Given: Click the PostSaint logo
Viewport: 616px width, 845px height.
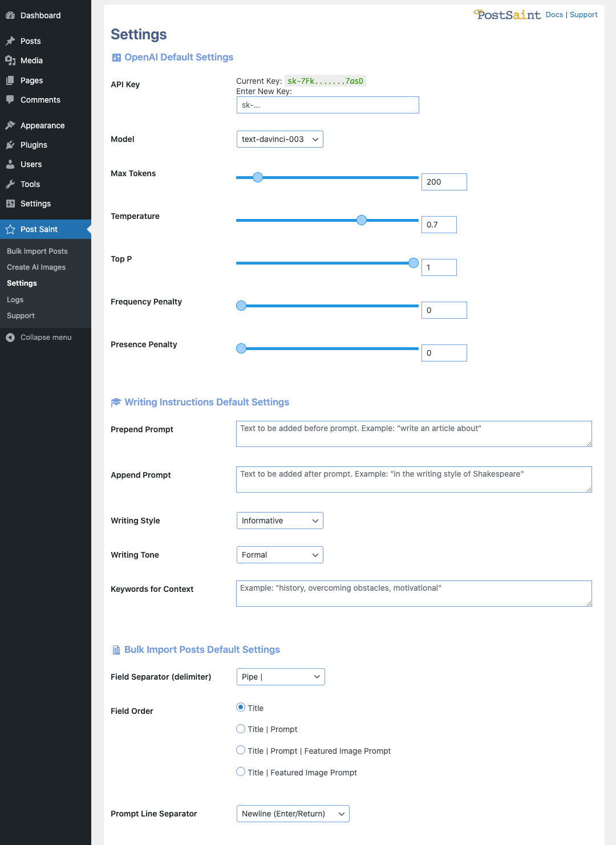Looking at the screenshot, I should click(x=507, y=15).
